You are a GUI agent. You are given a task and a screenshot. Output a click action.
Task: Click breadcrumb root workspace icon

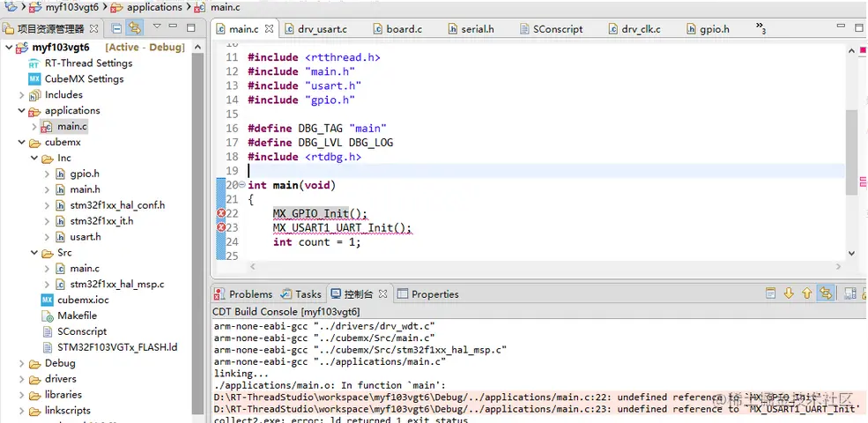coord(11,7)
